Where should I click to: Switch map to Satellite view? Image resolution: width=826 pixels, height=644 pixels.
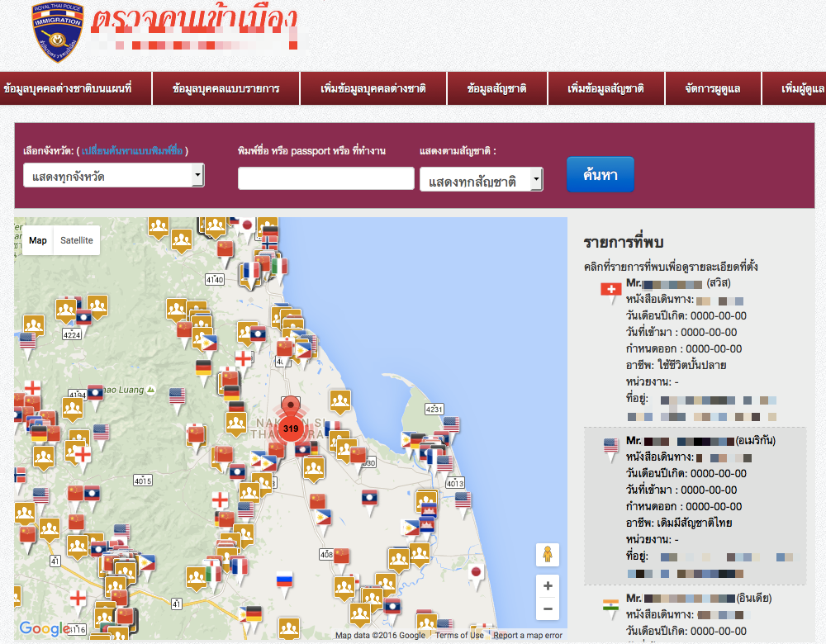[x=76, y=240]
